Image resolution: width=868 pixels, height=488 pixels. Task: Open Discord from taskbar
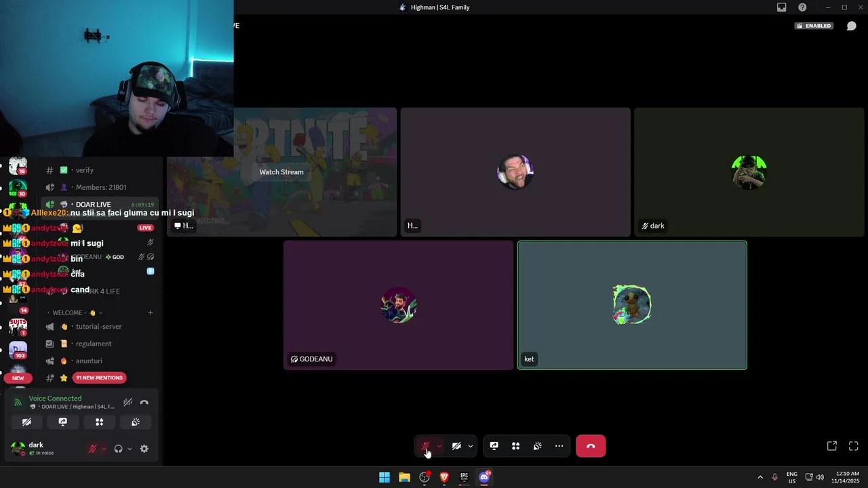pyautogui.click(x=484, y=477)
